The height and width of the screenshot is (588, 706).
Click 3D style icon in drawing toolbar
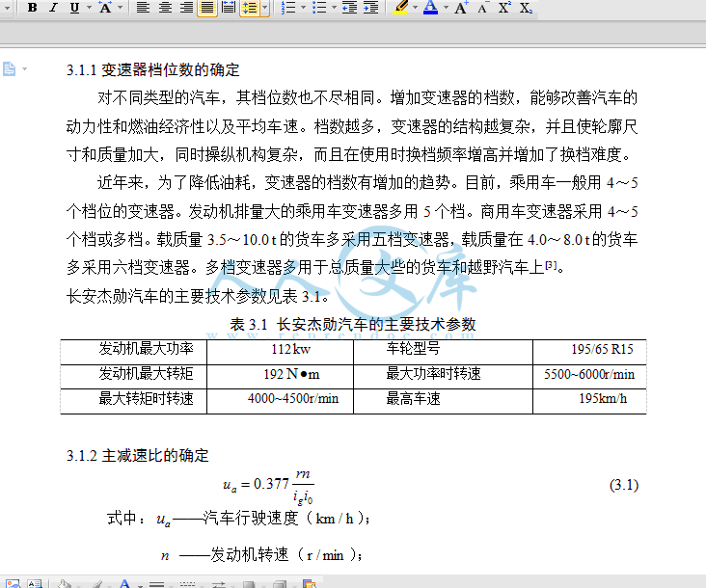pos(280,583)
